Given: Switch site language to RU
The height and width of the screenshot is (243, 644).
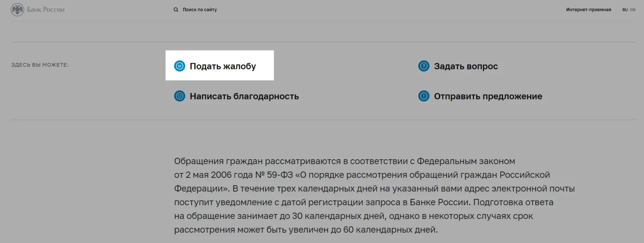Looking at the screenshot, I should click(x=625, y=10).
